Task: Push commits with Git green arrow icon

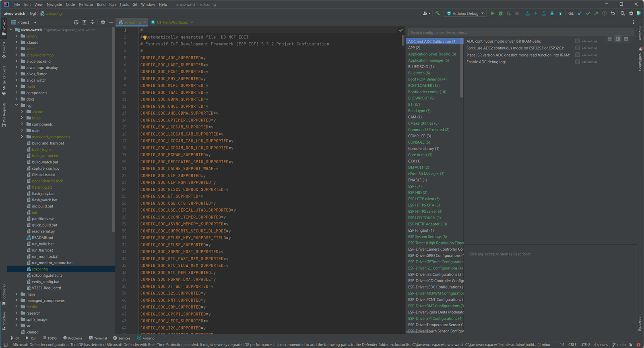Action: coord(596,13)
